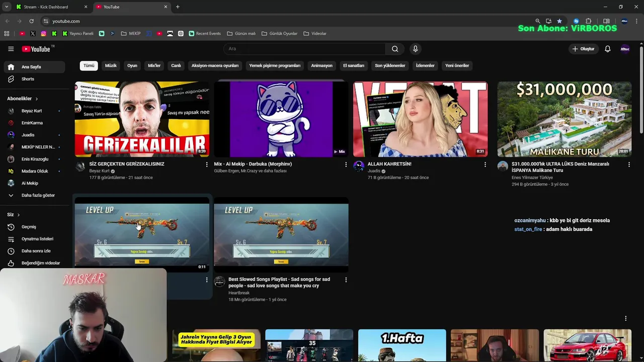Open the zoom magnifier in address bar
The height and width of the screenshot is (362, 644).
pyautogui.click(x=538, y=21)
